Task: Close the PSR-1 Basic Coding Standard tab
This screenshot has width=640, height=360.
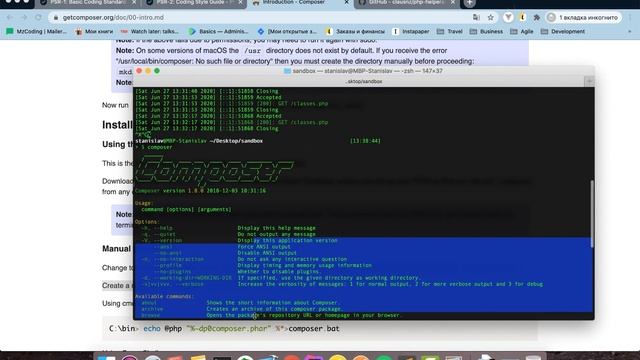Action: coord(134,2)
